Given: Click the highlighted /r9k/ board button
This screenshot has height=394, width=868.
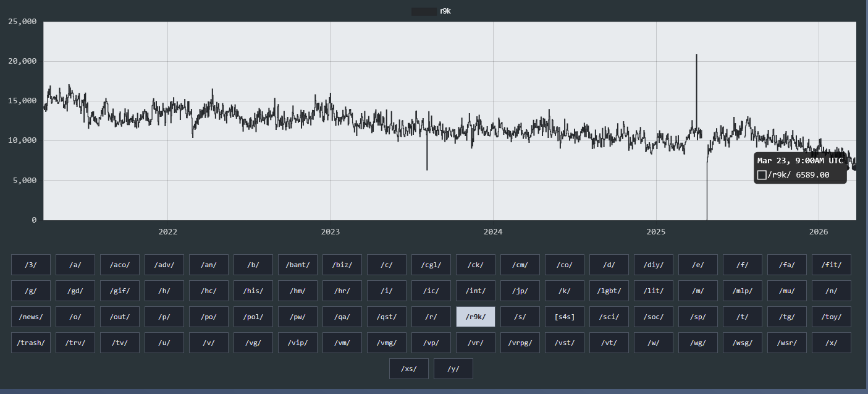Looking at the screenshot, I should point(476,317).
